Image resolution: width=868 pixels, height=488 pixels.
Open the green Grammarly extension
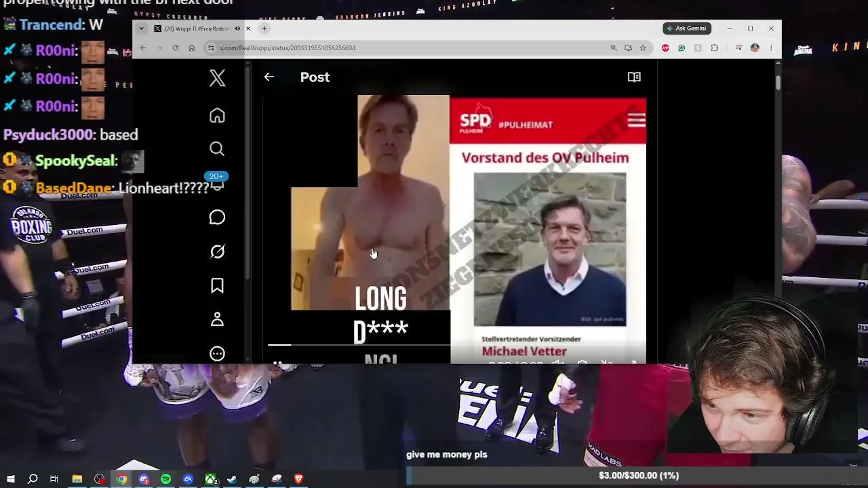(682, 48)
